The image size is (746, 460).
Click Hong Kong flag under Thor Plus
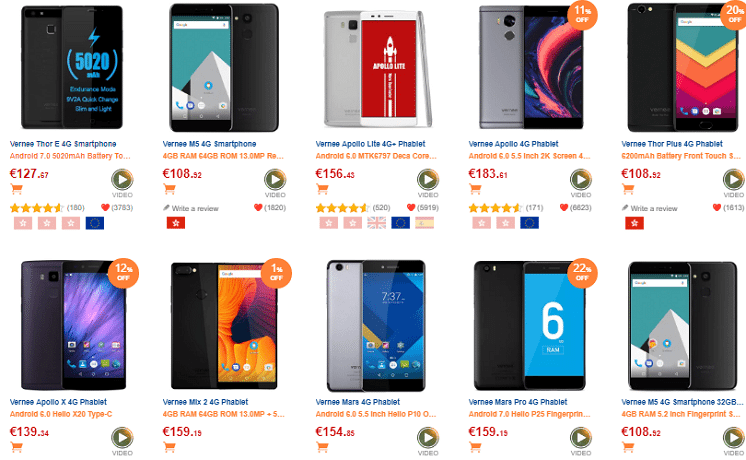pos(634,223)
